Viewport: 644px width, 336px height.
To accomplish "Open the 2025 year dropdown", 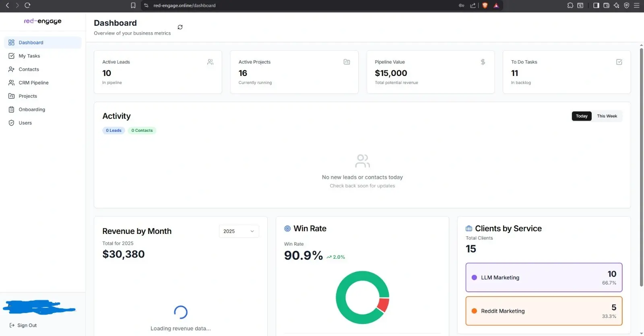I will click(x=239, y=231).
